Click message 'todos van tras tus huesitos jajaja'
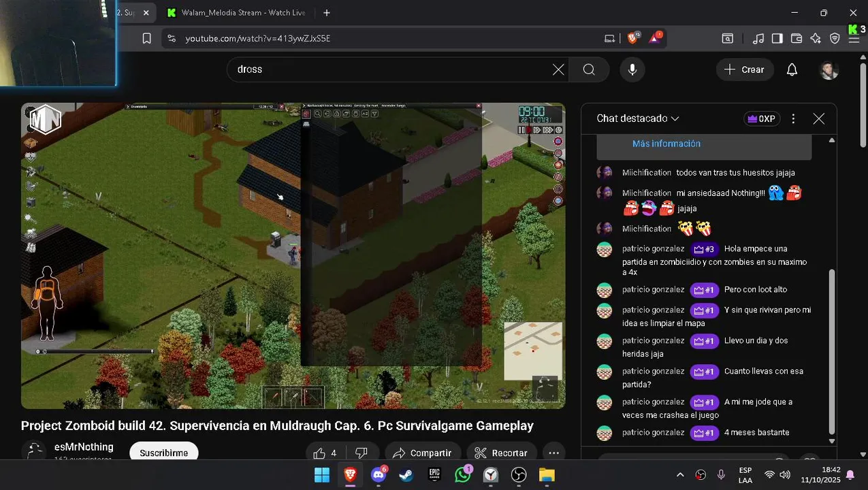The image size is (868, 490). click(735, 173)
